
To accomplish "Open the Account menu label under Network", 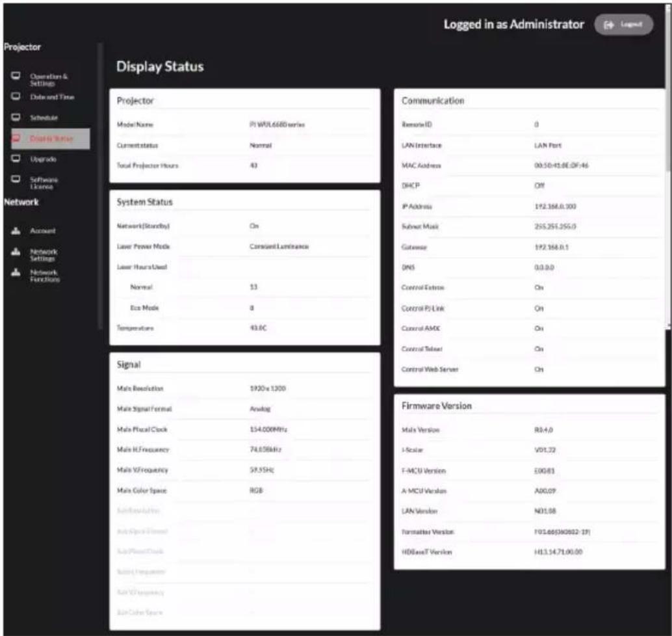I will tap(43, 231).
